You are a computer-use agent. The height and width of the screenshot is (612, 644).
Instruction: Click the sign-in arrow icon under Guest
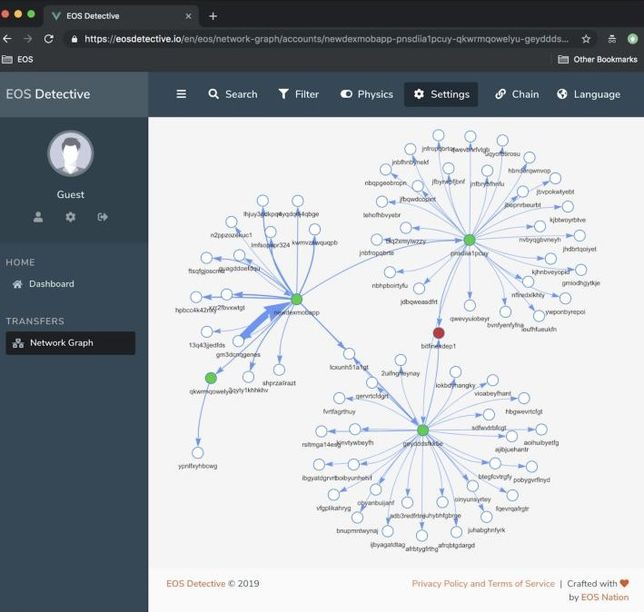pyautogui.click(x=102, y=217)
